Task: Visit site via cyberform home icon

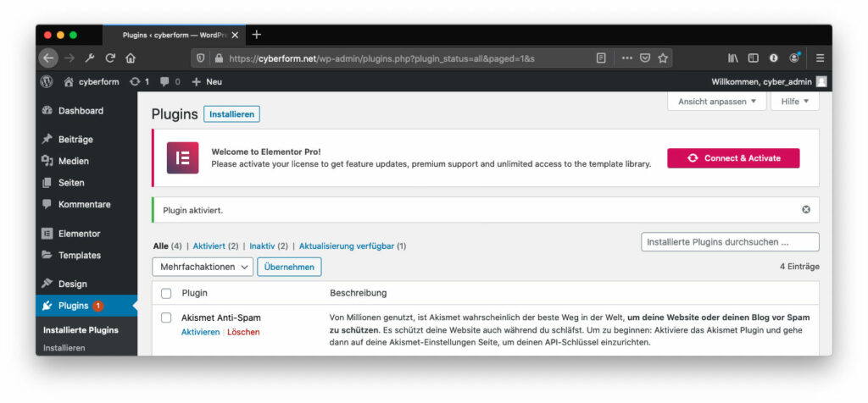Action: coord(92,82)
